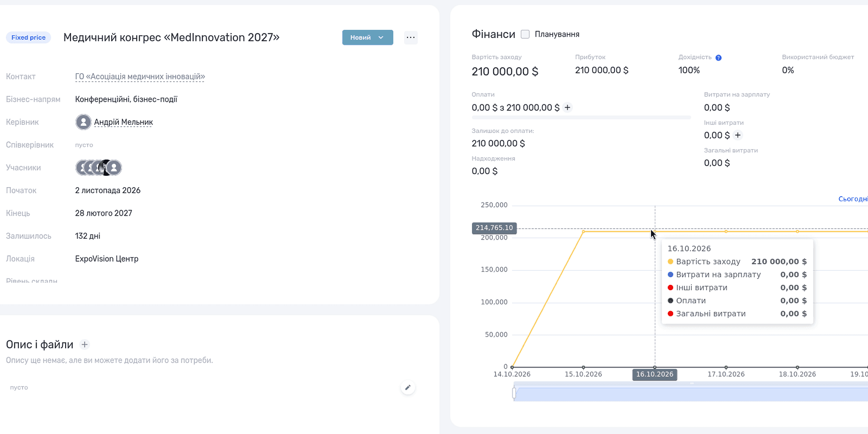Screen dimensions: 868x434
Task: View the project participants avatars
Action: tap(99, 168)
